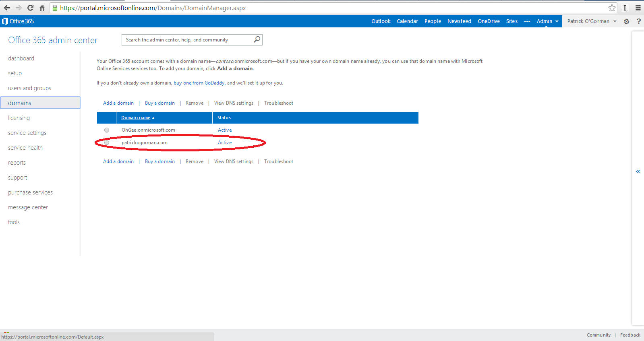Viewport: 644px width, 341px height.
Task: Reload the page with the refresh icon
Action: [x=30, y=8]
